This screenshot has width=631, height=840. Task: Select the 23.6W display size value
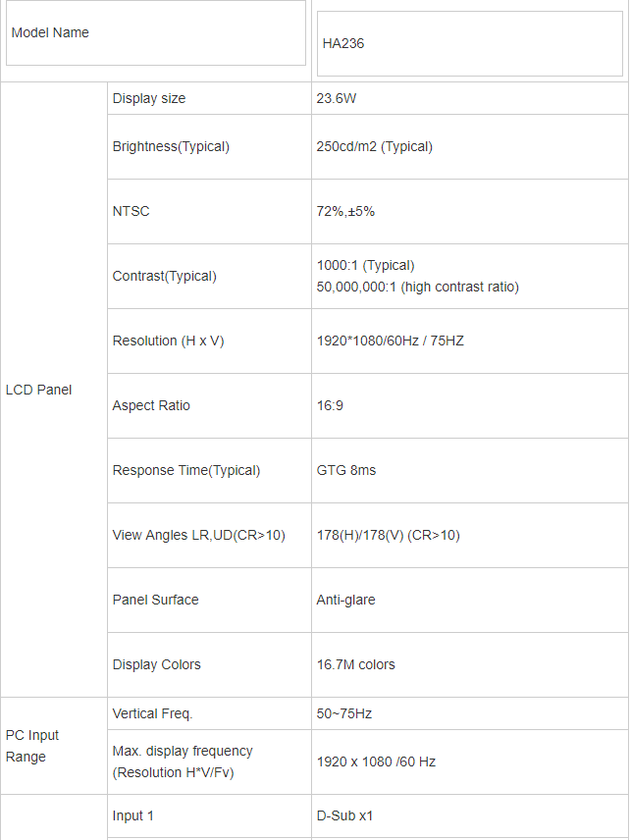coord(337,98)
